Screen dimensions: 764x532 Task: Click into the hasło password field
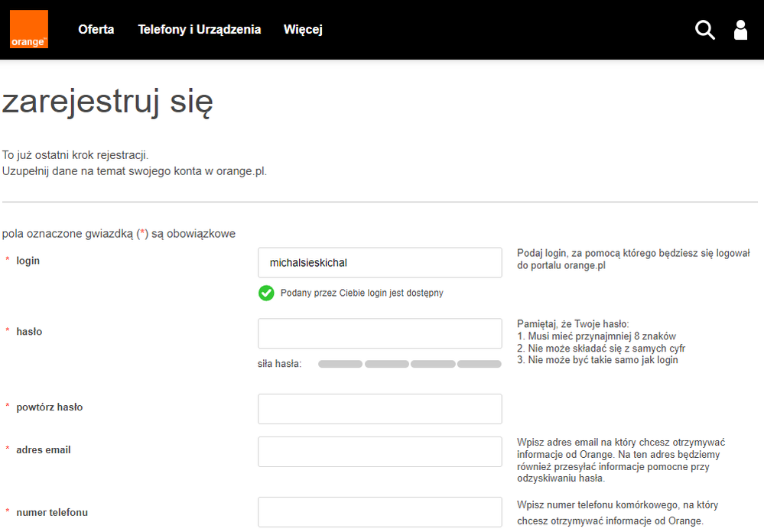379,333
